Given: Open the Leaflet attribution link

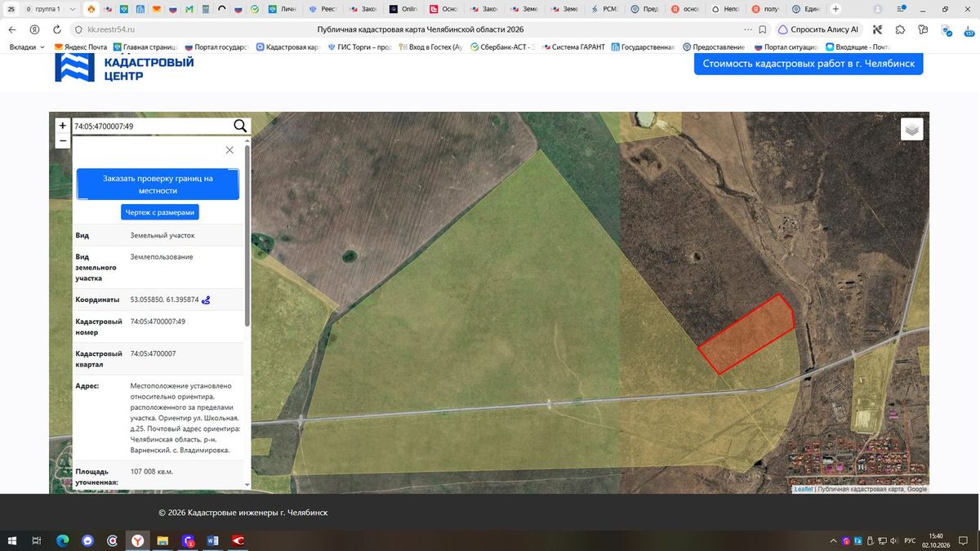Looking at the screenshot, I should tap(804, 489).
